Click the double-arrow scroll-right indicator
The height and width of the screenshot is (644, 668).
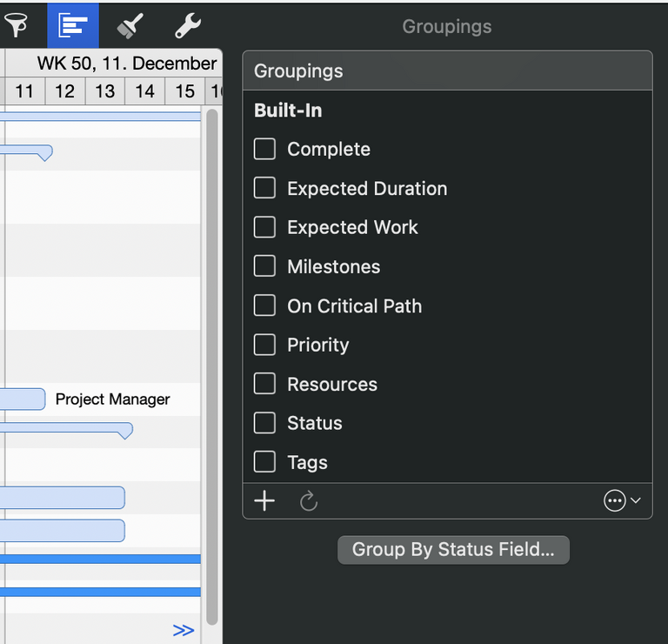click(x=184, y=630)
